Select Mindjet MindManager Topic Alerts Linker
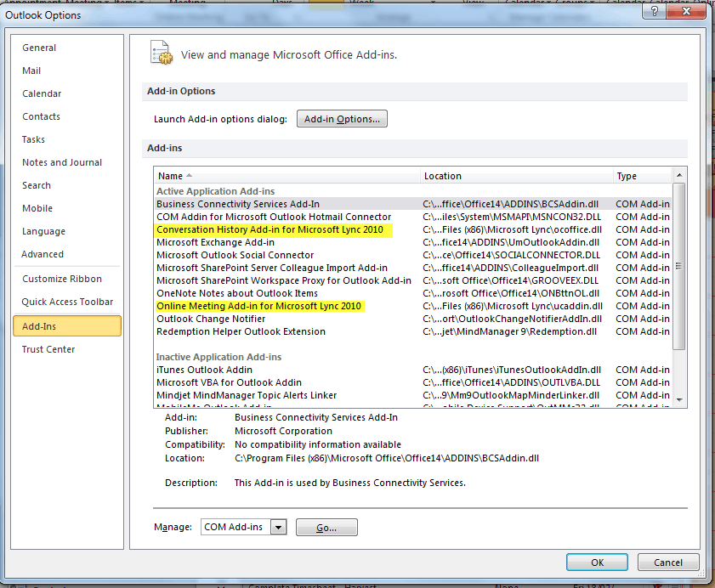This screenshot has width=715, height=588. click(x=412, y=396)
